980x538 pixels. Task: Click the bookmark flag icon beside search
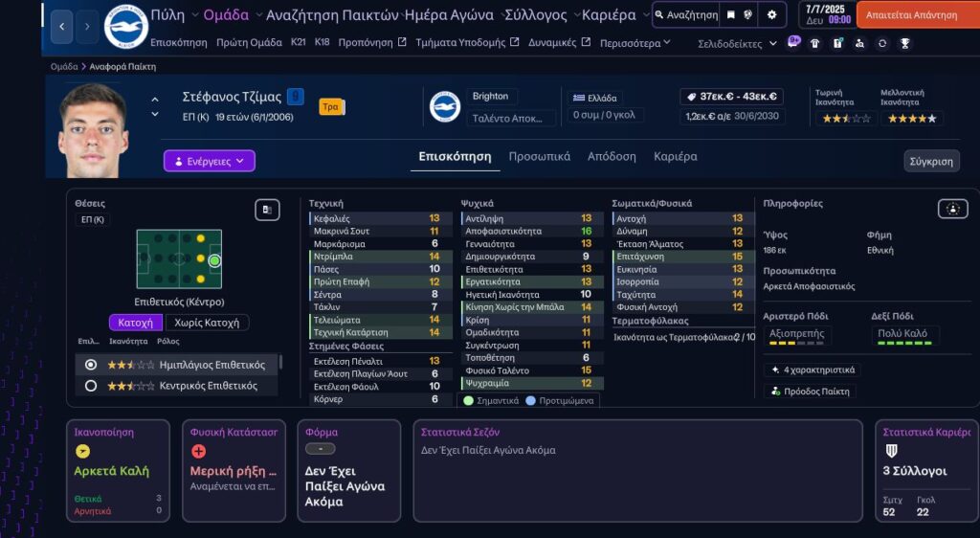pyautogui.click(x=731, y=15)
